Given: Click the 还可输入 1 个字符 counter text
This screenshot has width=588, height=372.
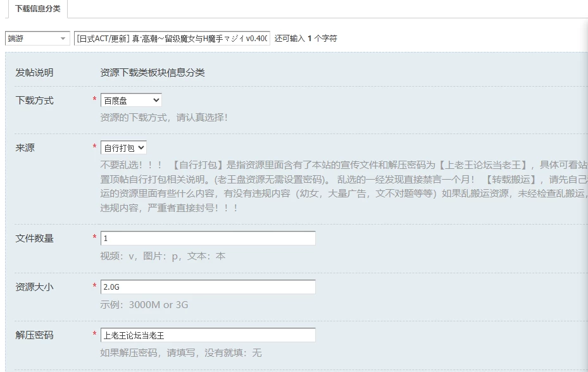Looking at the screenshot, I should click(x=306, y=38).
